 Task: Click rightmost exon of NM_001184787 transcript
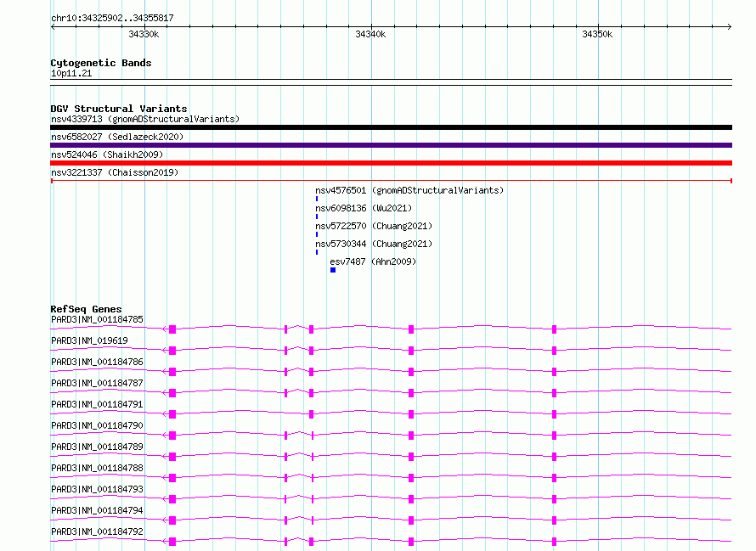coord(554,393)
